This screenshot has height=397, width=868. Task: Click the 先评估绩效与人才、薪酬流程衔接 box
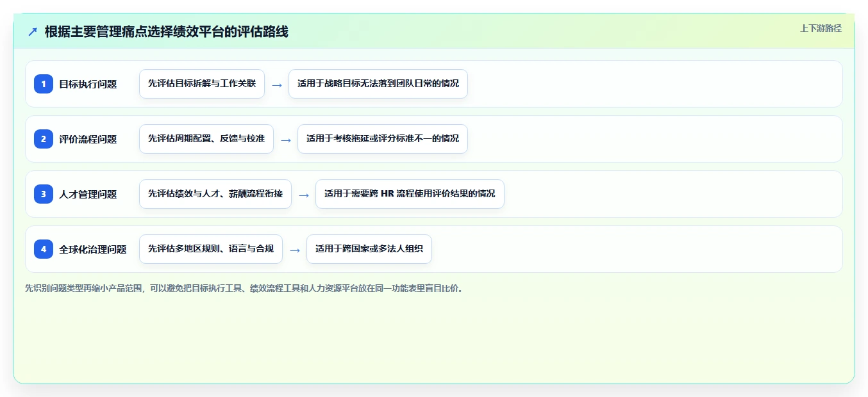point(215,194)
